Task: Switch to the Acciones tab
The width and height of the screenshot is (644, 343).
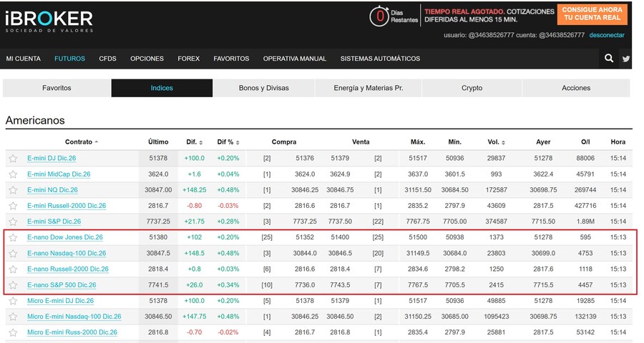Action: click(576, 88)
